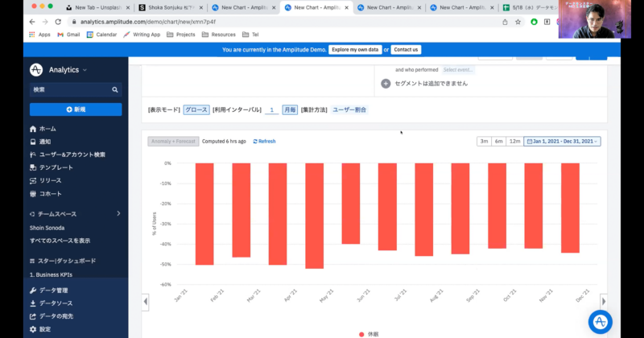Open the Gmail bookmark
The height and width of the screenshot is (338, 644).
coord(68,35)
